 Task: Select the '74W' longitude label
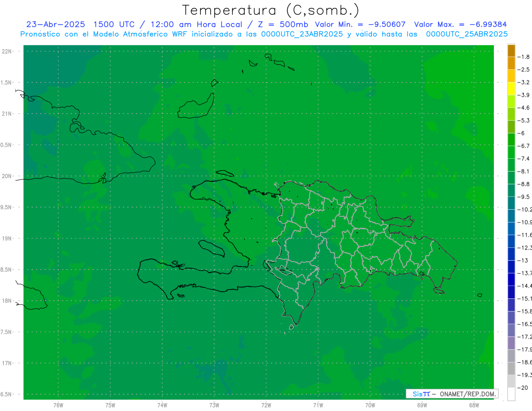point(162,405)
